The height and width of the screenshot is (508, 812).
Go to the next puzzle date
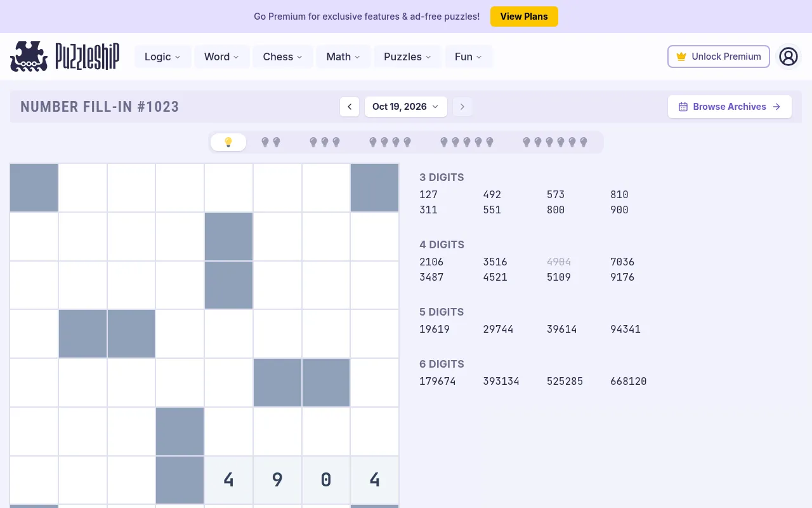coord(462,107)
